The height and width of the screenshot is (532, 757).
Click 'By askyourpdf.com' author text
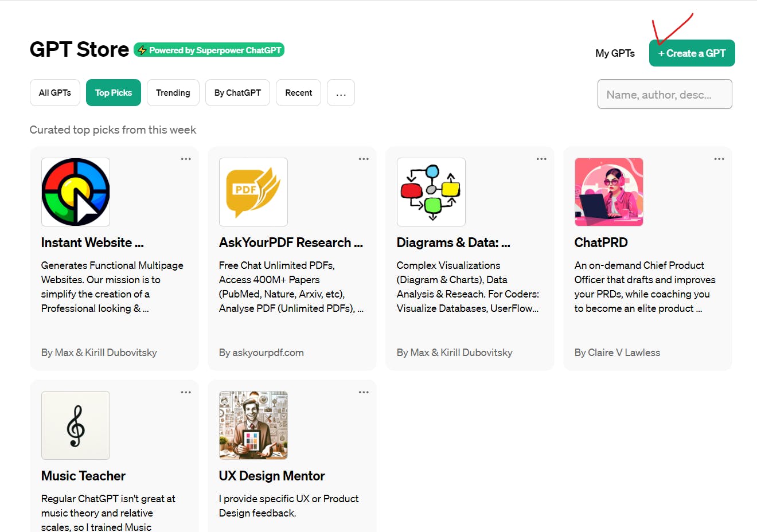coord(262,353)
